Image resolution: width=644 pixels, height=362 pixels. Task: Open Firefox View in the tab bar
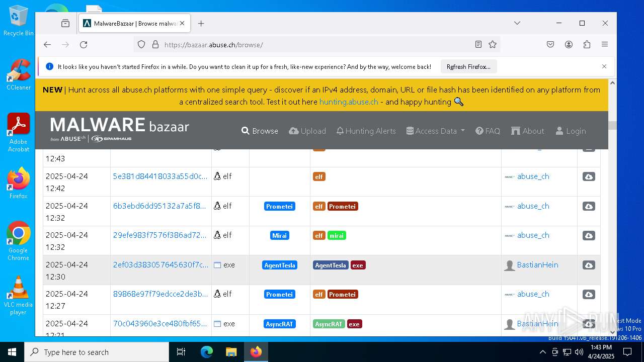point(65,24)
